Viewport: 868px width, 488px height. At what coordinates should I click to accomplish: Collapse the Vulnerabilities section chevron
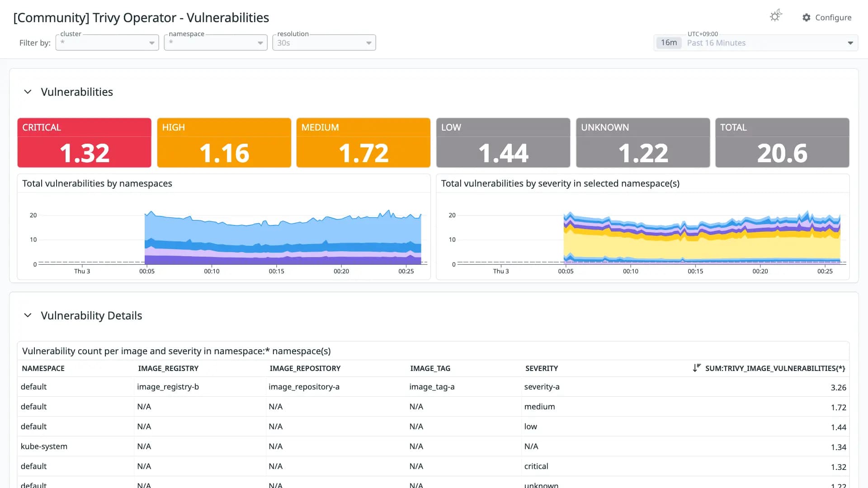coord(28,92)
